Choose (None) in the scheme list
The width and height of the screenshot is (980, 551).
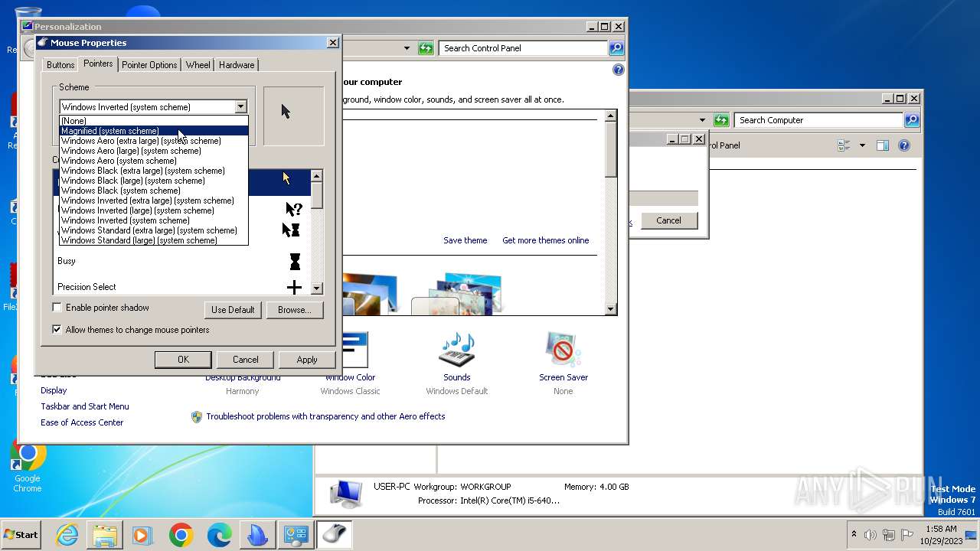coord(154,121)
